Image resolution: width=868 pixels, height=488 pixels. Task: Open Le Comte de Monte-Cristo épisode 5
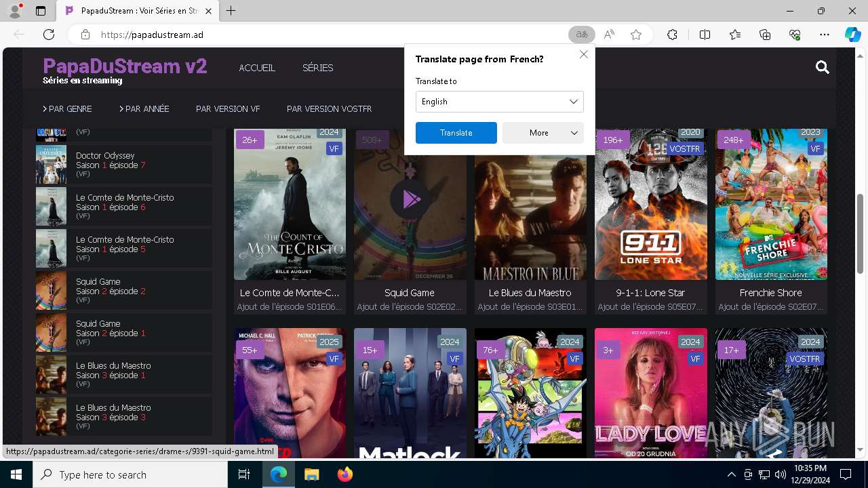124,249
